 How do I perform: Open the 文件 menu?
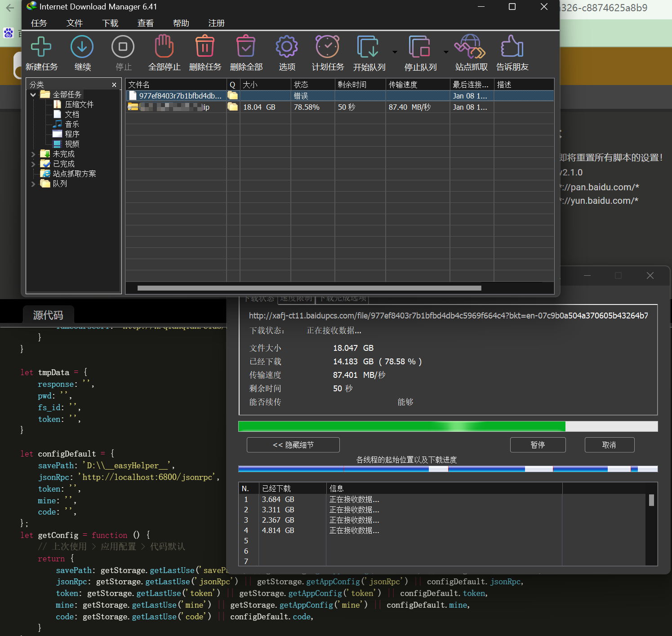point(75,23)
